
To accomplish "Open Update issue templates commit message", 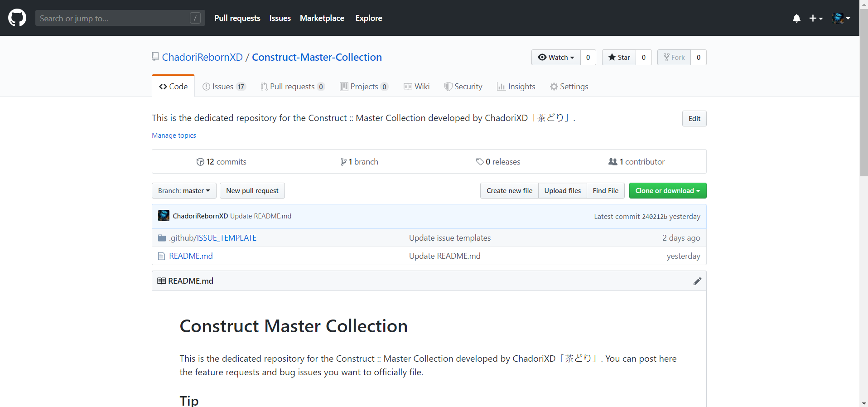I will click(450, 238).
